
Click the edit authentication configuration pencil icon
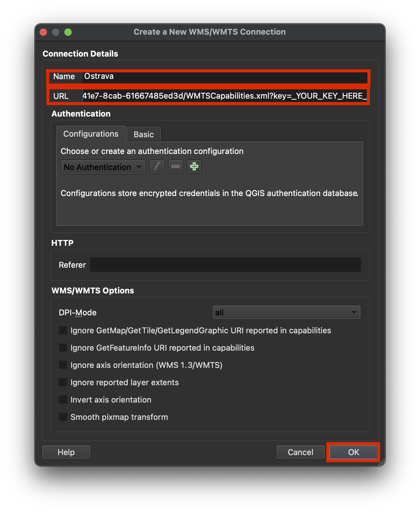tap(157, 167)
